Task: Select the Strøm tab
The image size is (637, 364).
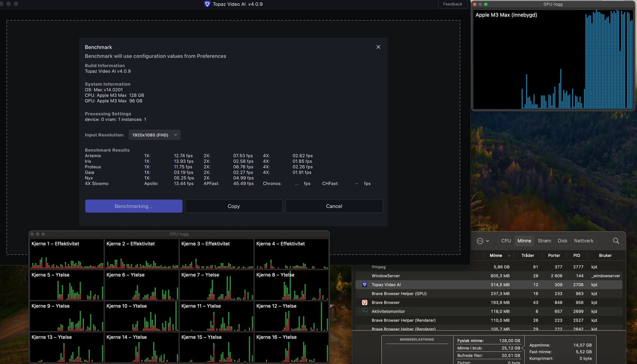Action: [544, 241]
